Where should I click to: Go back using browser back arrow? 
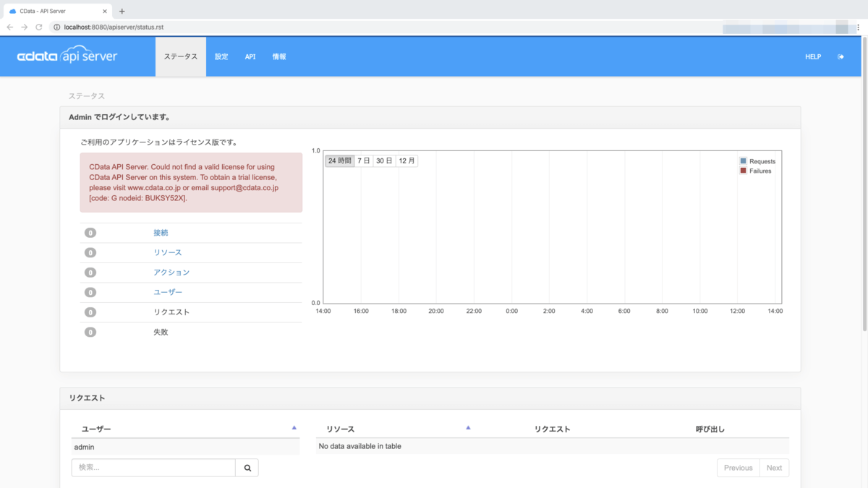pos(10,27)
